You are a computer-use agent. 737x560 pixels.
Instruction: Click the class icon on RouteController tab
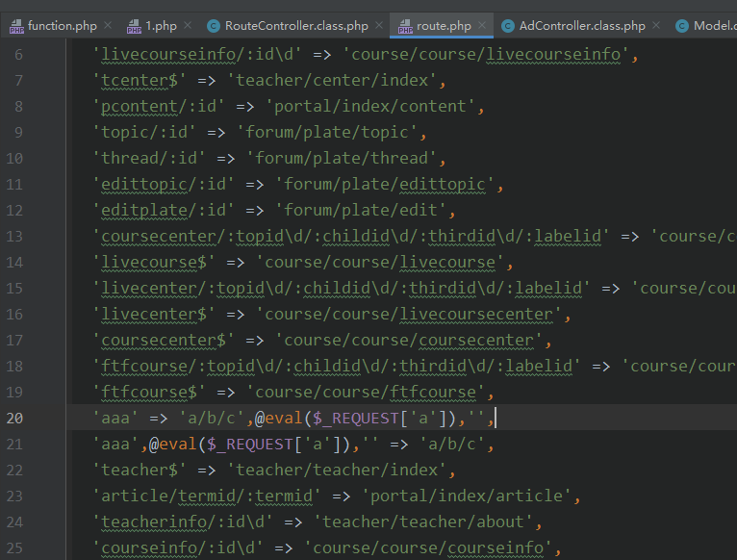(x=214, y=26)
